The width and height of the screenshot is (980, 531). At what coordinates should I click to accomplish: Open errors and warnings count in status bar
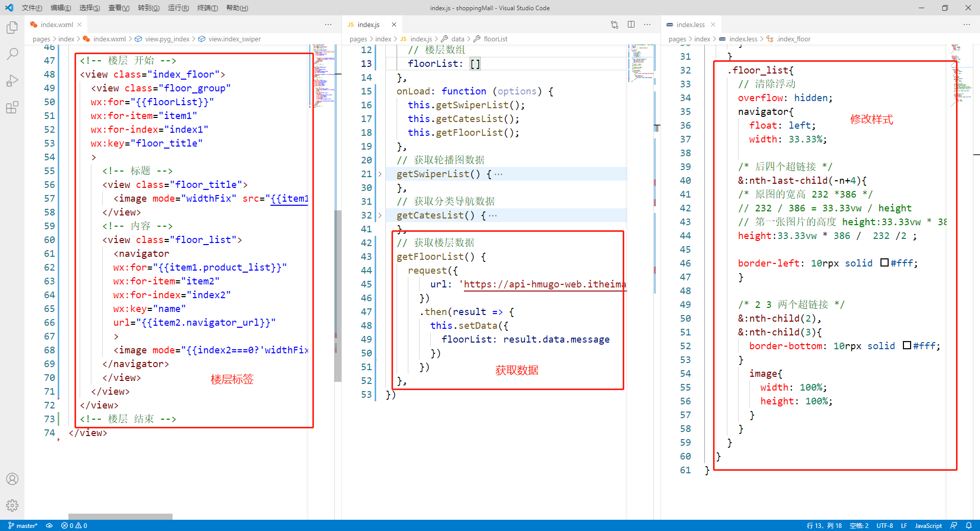click(x=74, y=525)
